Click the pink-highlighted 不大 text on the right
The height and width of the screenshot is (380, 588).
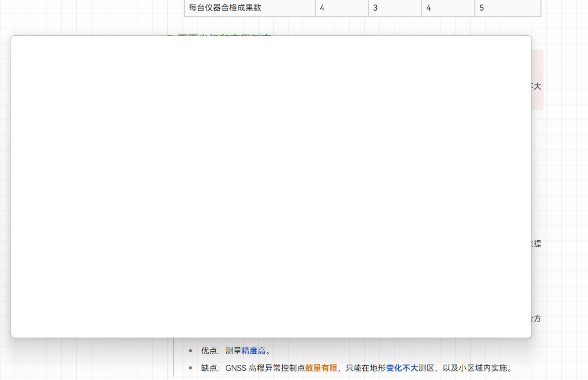[536, 86]
